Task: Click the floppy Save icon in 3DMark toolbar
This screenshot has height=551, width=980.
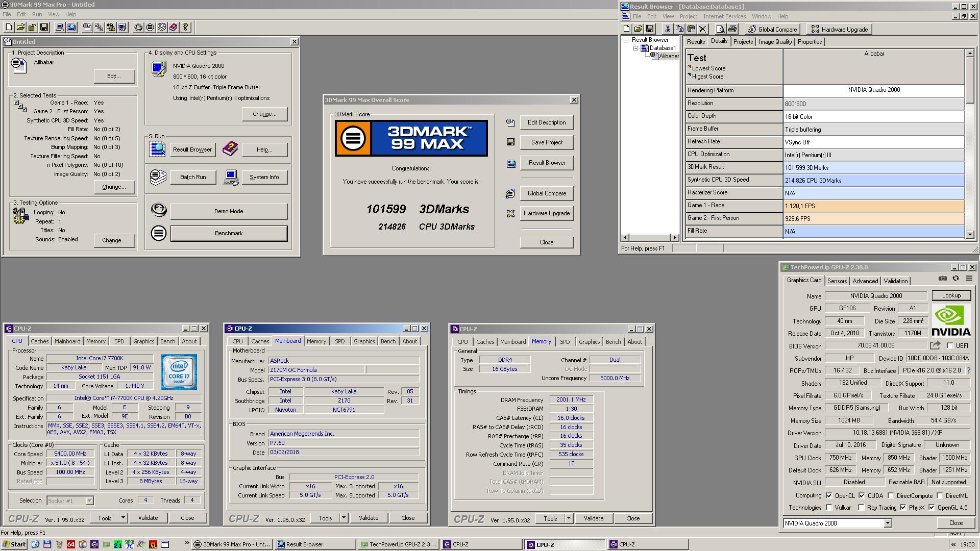Action: (x=44, y=28)
